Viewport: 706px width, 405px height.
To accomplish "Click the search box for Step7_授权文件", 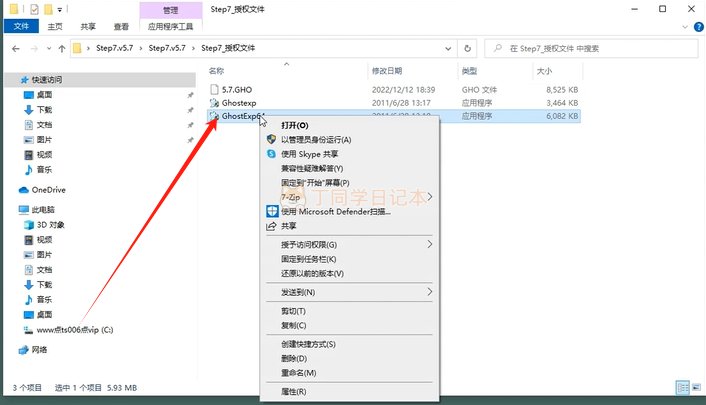I will [590, 47].
